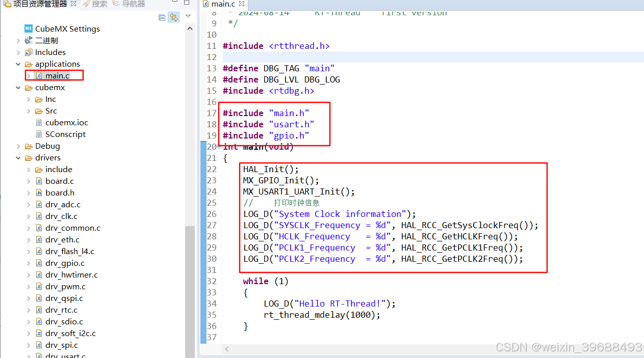The width and height of the screenshot is (644, 358).
Task: Close the 项目资源管理器 view tab
Action: 73,4
